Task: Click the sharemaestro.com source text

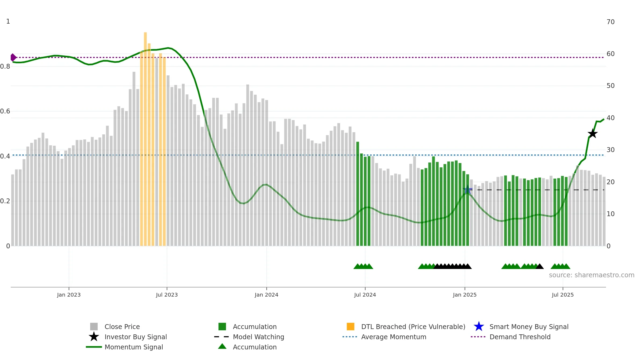Action: coord(591,275)
